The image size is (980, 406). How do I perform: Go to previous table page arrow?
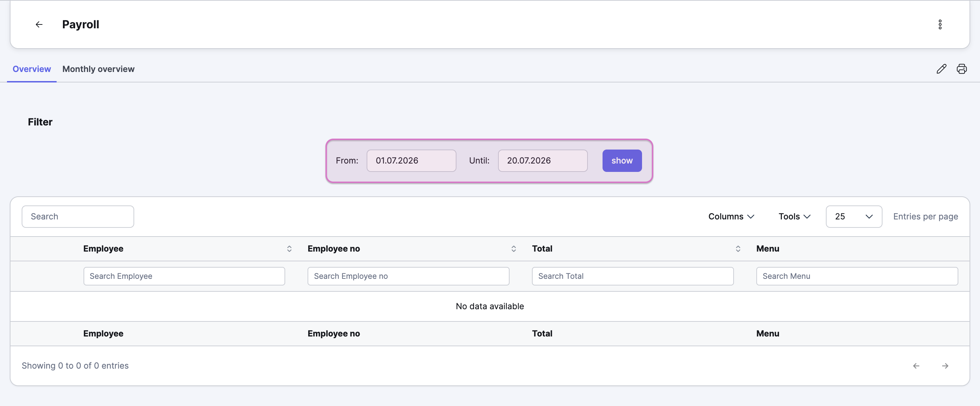point(916,366)
